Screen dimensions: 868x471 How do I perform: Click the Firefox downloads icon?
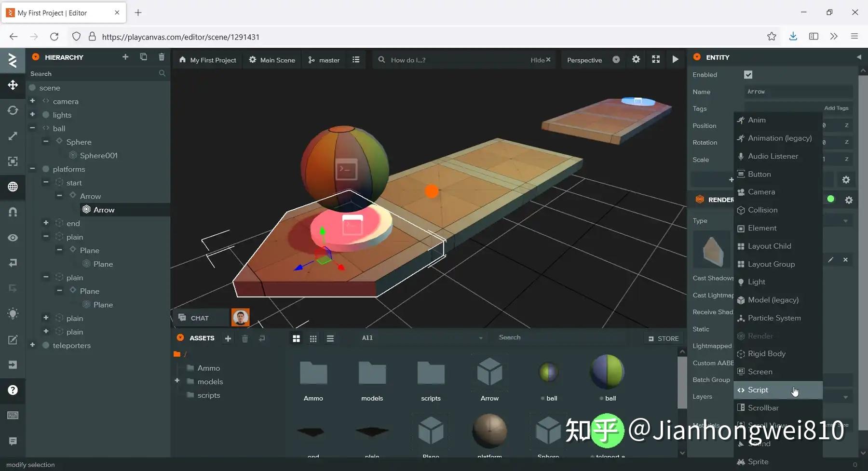793,37
